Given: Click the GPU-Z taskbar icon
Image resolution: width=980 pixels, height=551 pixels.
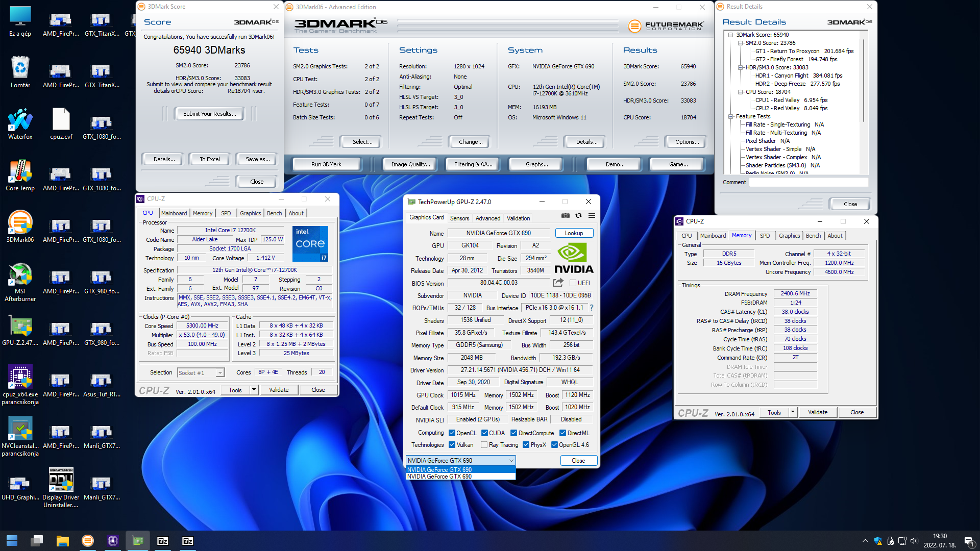Looking at the screenshot, I should coord(138,541).
